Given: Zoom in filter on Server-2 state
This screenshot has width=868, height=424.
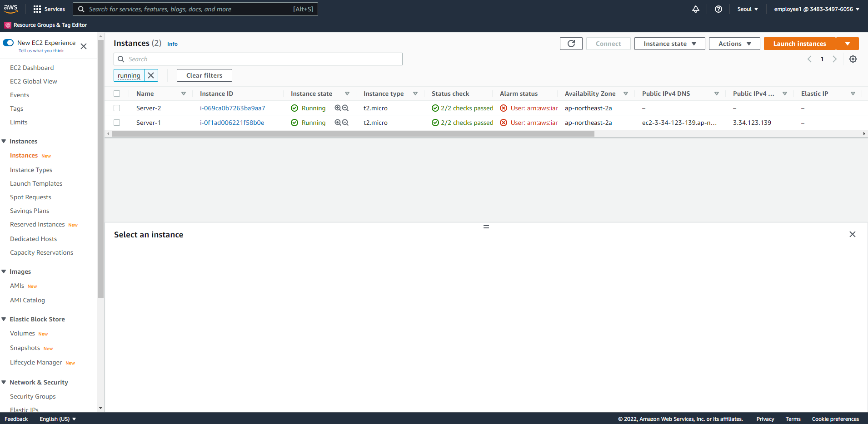Looking at the screenshot, I should point(338,108).
